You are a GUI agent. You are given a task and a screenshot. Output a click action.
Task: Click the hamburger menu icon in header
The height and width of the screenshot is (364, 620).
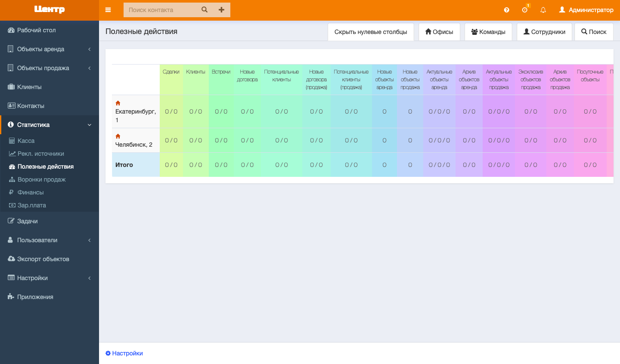108,10
